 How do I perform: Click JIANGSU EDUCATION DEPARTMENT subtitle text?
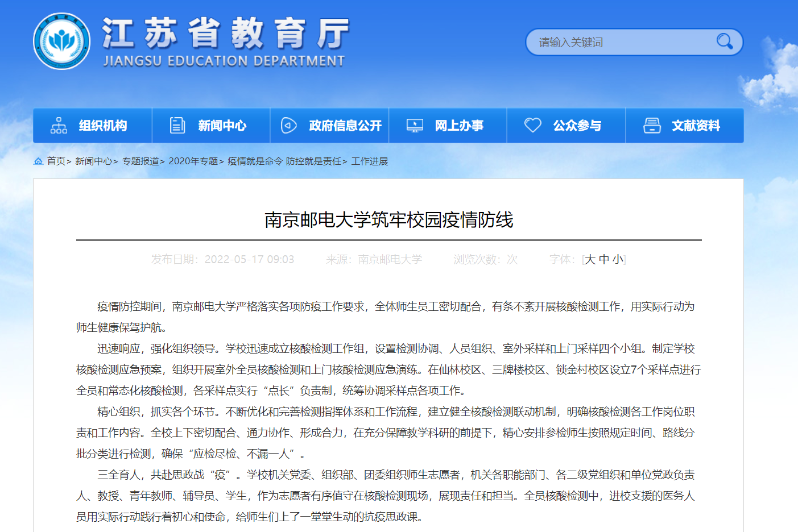(224, 61)
